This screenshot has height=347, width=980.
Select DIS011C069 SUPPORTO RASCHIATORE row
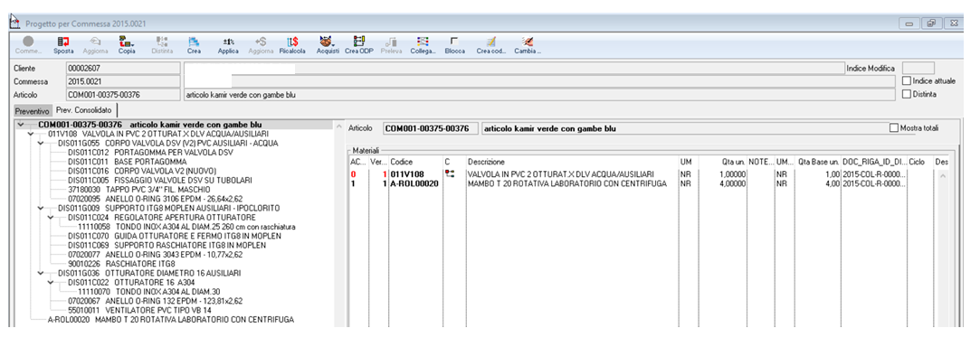[167, 245]
